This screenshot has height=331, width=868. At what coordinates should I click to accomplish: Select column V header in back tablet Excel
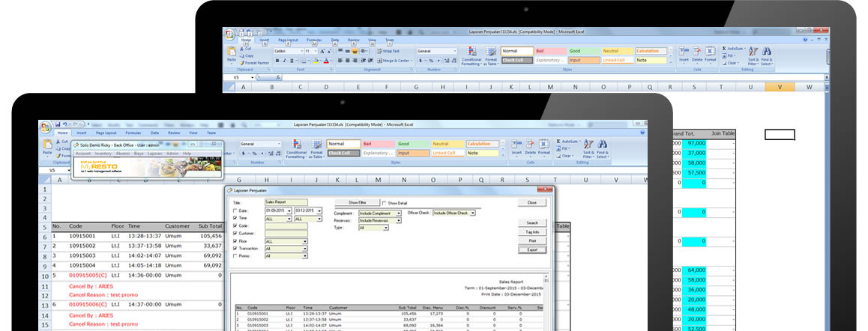pyautogui.click(x=780, y=87)
